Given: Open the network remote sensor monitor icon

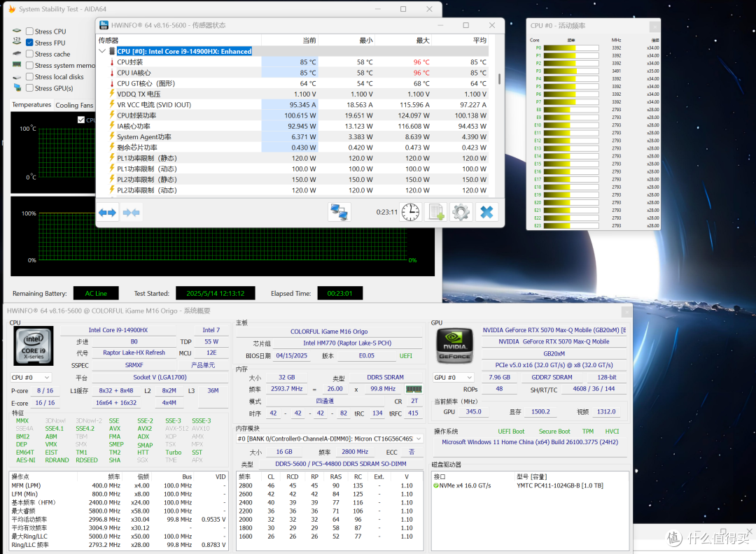Looking at the screenshot, I should (339, 212).
